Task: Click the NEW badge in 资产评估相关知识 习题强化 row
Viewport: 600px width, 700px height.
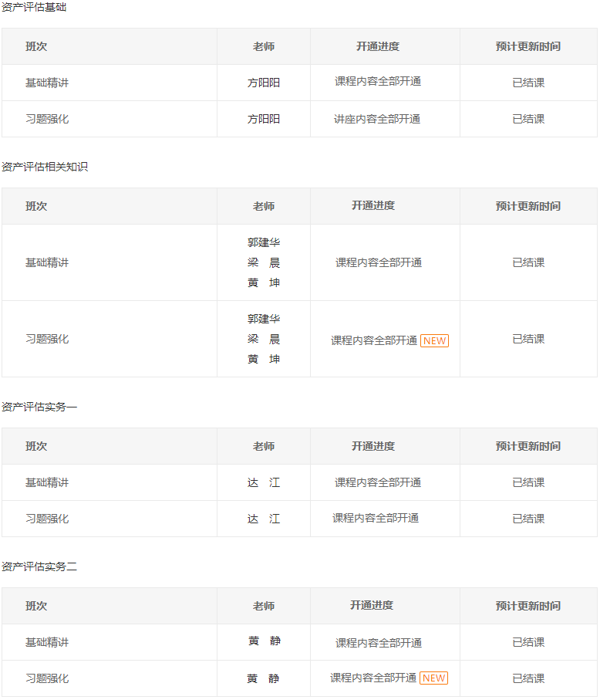Action: 434,341
